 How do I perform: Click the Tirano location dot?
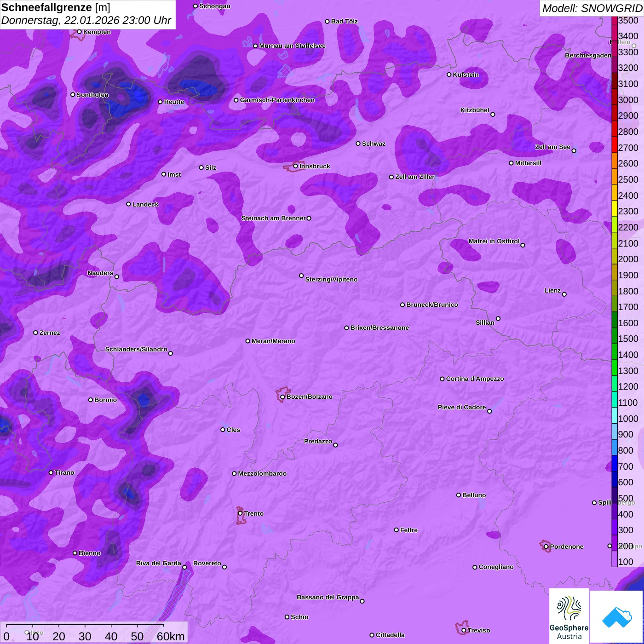[x=51, y=472]
